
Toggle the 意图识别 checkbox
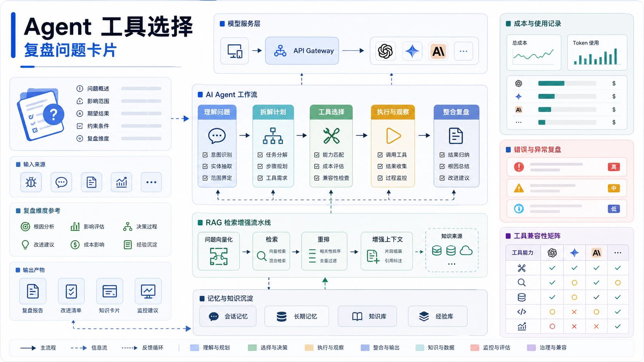coord(205,155)
